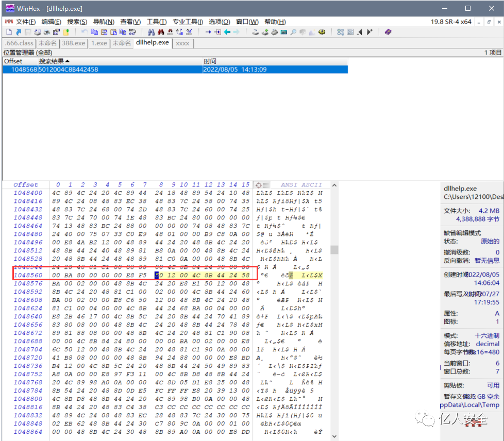
Task: Click the 十六进制 mode value in info panel
Action: [x=487, y=335]
